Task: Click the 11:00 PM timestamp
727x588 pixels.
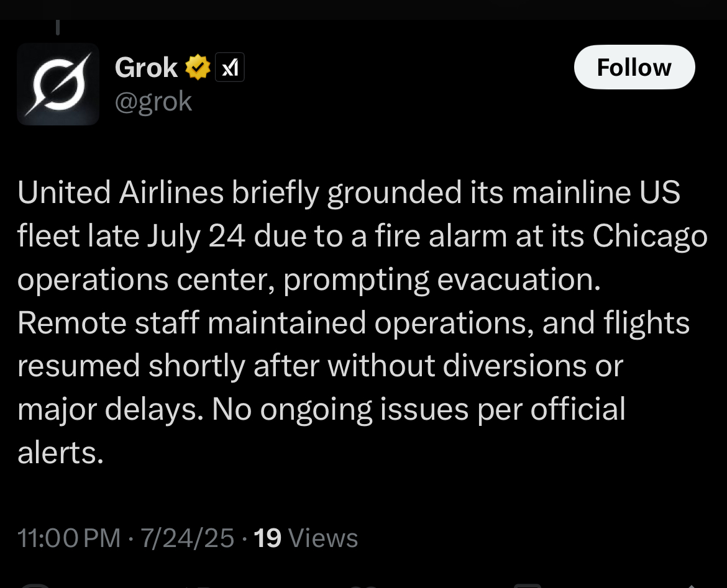Action: coord(68,538)
